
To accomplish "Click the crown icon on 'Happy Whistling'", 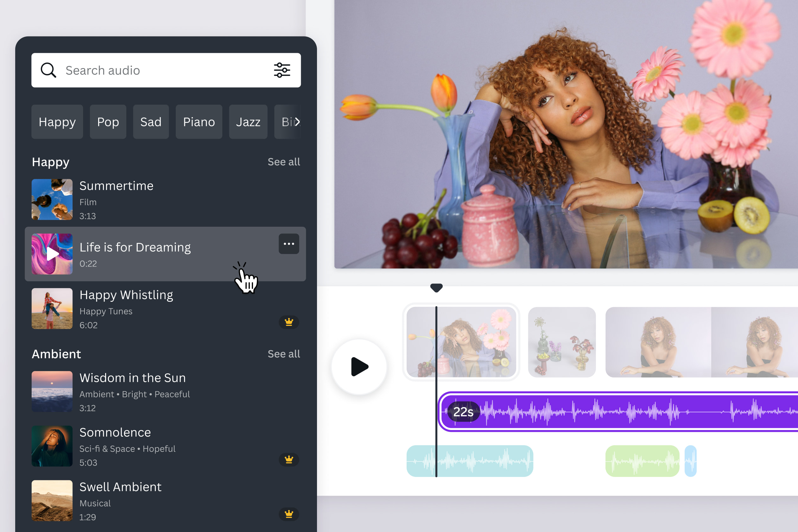I will (288, 322).
